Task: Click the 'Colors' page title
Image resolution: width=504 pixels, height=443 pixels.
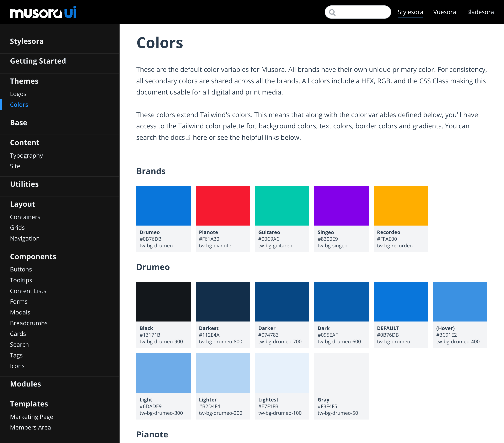Action: click(160, 43)
